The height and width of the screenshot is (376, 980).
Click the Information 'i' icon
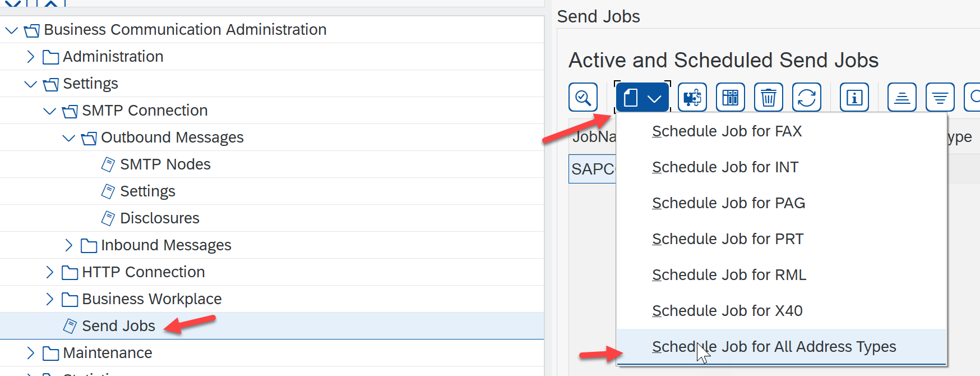(854, 98)
